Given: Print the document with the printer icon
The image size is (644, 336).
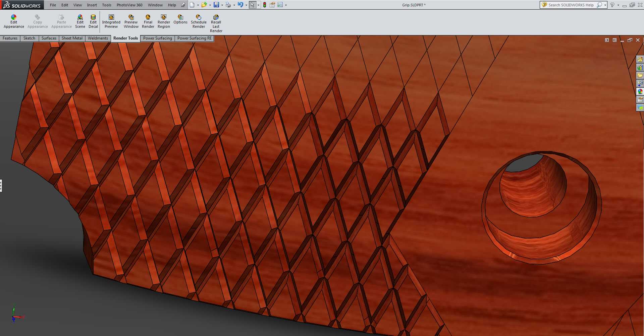Looking at the screenshot, I should (x=228, y=5).
